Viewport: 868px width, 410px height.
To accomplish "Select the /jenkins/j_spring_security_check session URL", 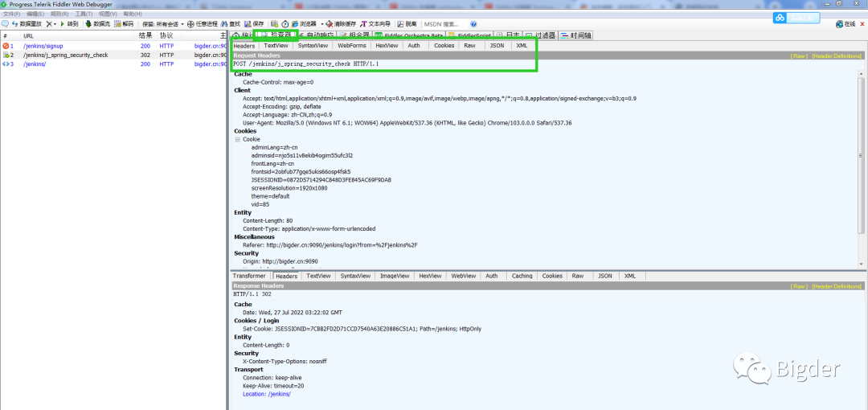I will tap(65, 55).
